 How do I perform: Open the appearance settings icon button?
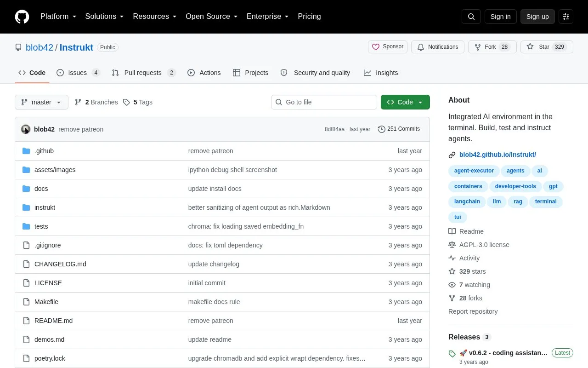pos(566,17)
